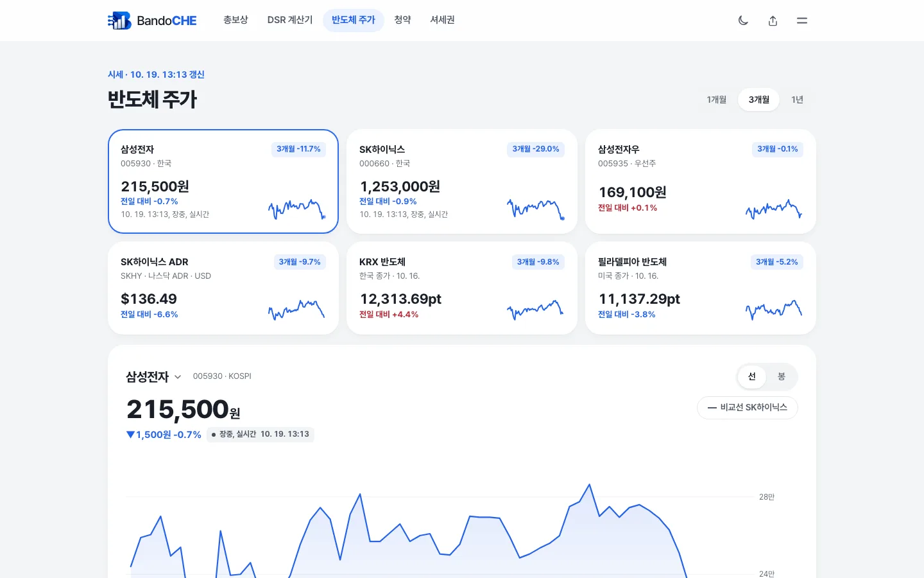Viewport: 924px width, 578px height.
Task: Select the 삼성전자우 preferred stock card
Action: pyautogui.click(x=701, y=181)
